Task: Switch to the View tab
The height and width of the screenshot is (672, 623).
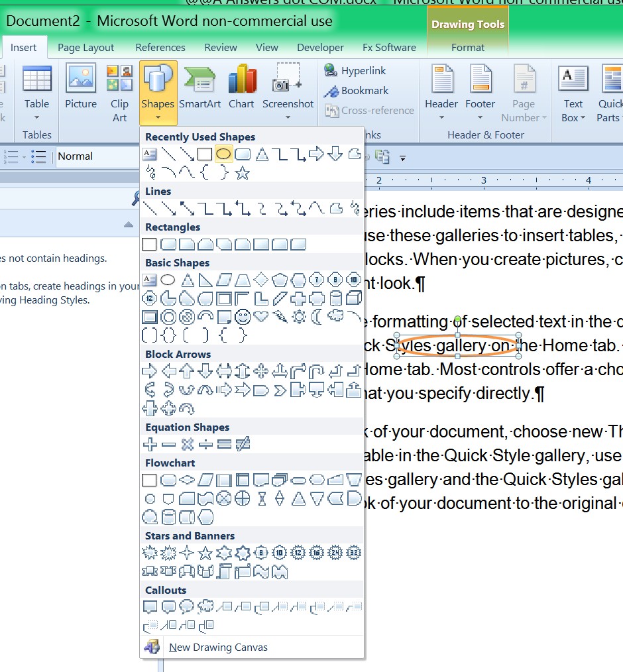Action: [267, 48]
